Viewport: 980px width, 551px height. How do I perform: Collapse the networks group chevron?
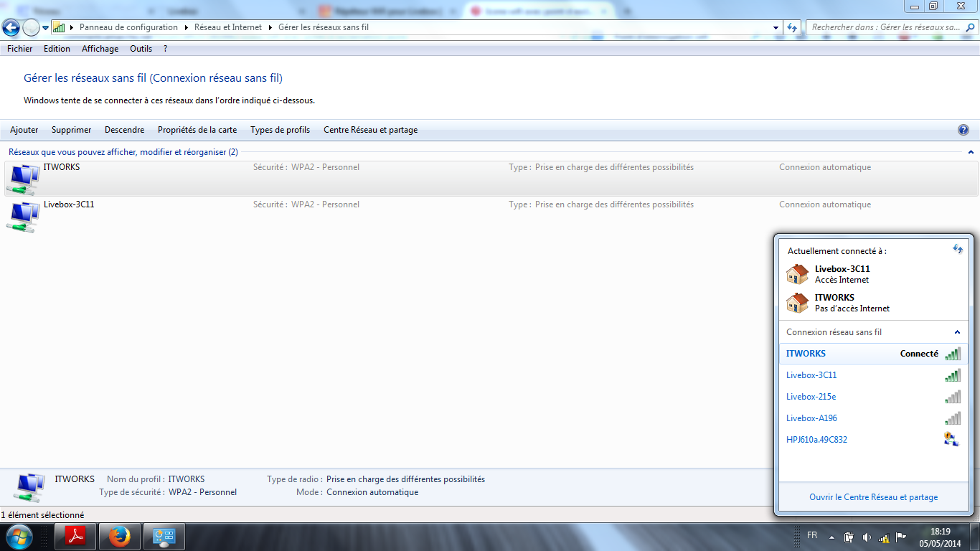971,152
